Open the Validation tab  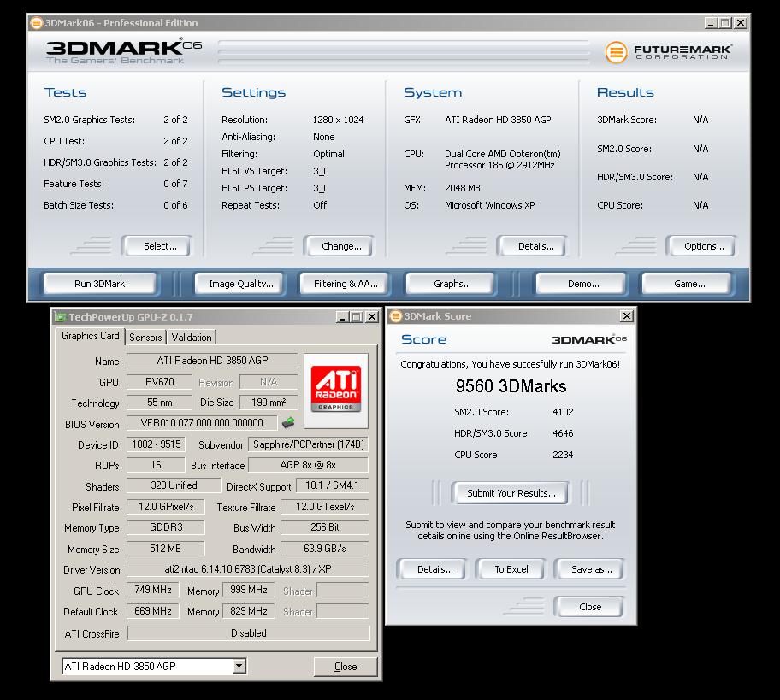192,337
